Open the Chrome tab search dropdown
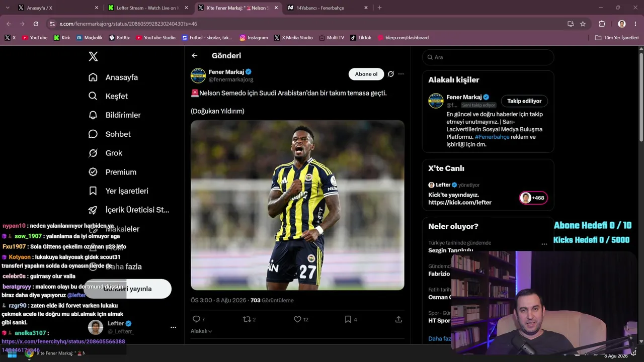The image size is (644, 362). coord(8,8)
